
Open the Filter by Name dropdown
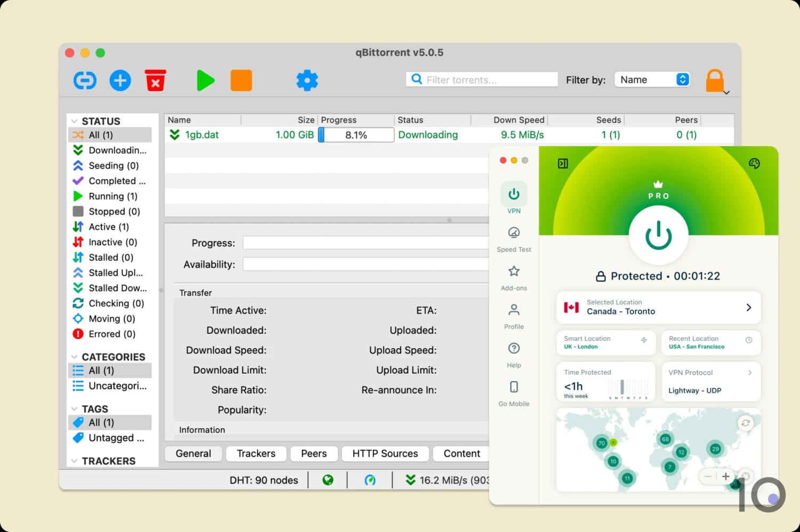click(652, 79)
